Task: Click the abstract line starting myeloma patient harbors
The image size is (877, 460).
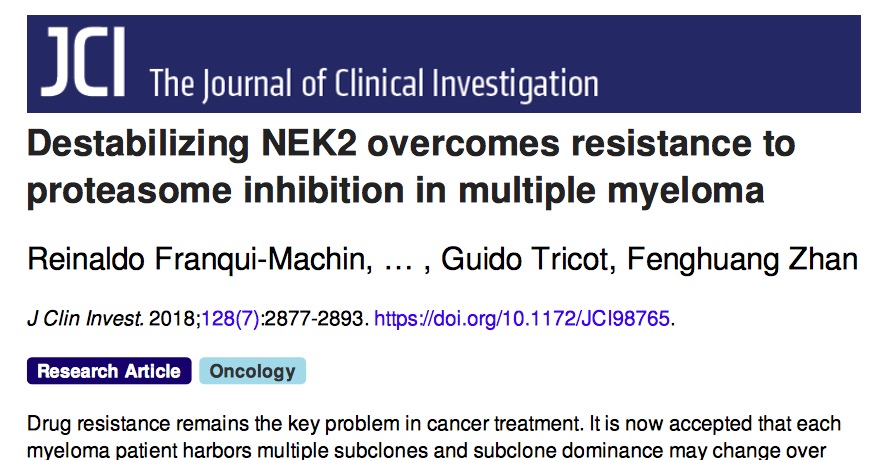Action: (426, 450)
